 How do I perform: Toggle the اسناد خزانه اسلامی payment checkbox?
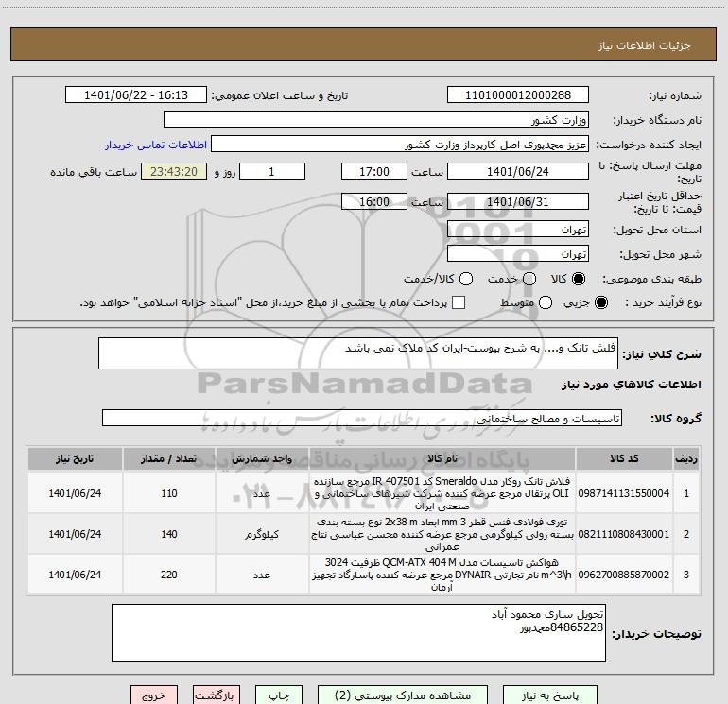[x=459, y=302]
